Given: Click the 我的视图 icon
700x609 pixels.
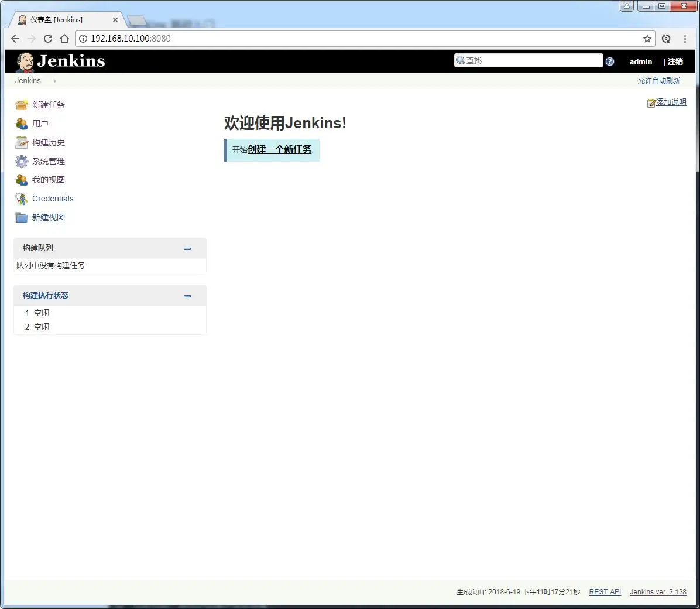Looking at the screenshot, I should [21, 180].
